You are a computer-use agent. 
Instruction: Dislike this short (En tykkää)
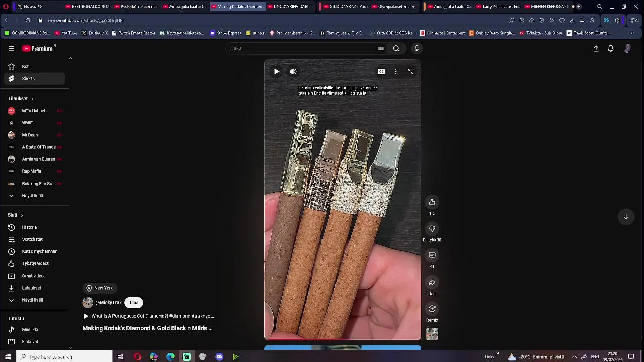[x=432, y=229]
